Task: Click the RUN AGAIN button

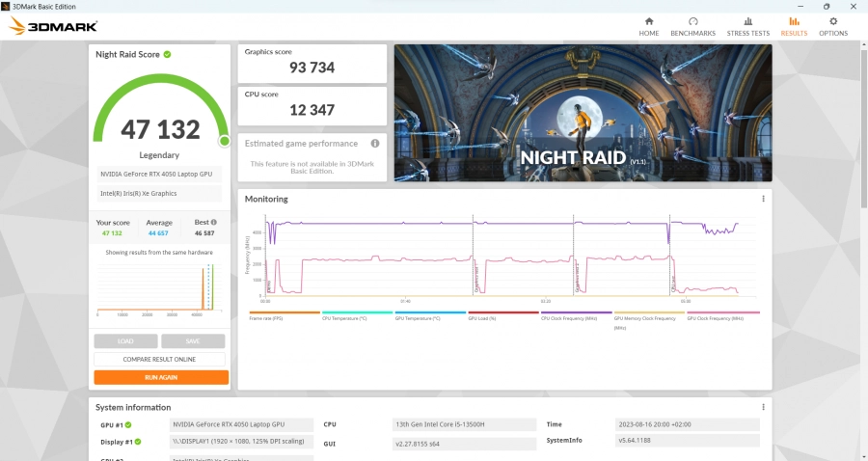Action: pos(161,377)
